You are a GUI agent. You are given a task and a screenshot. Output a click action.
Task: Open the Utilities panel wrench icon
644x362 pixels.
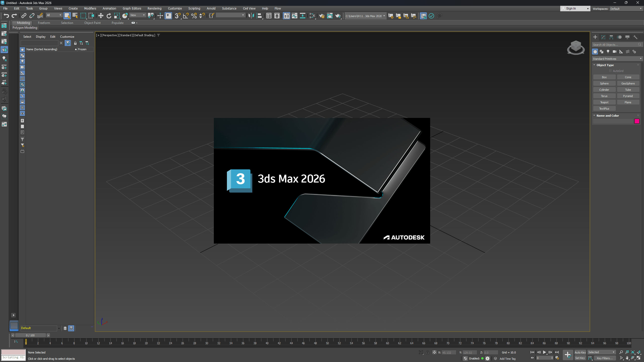click(x=635, y=37)
